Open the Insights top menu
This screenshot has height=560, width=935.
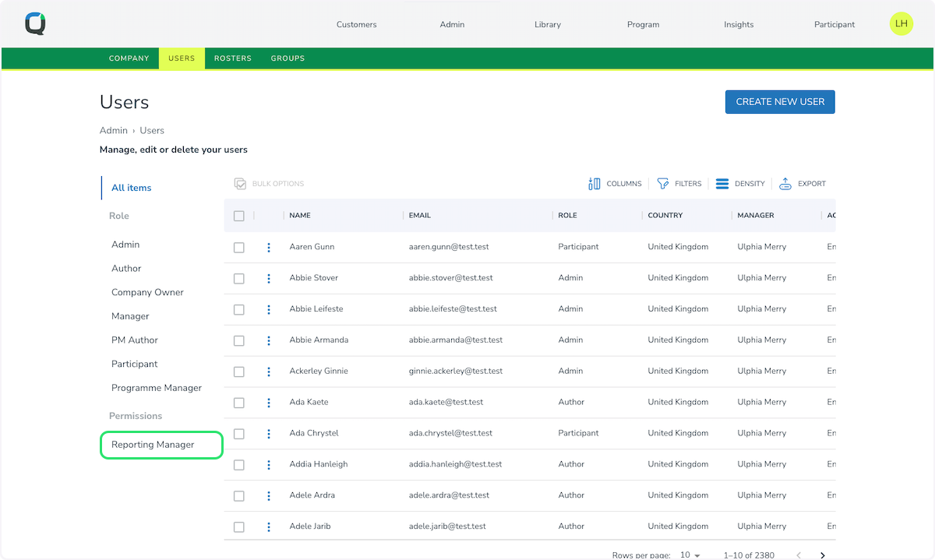tap(739, 24)
